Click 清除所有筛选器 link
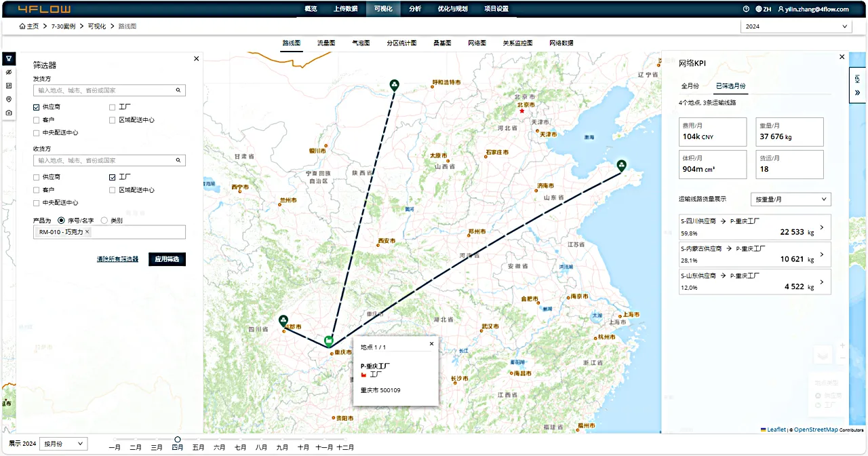The image size is (868, 456). [117, 259]
